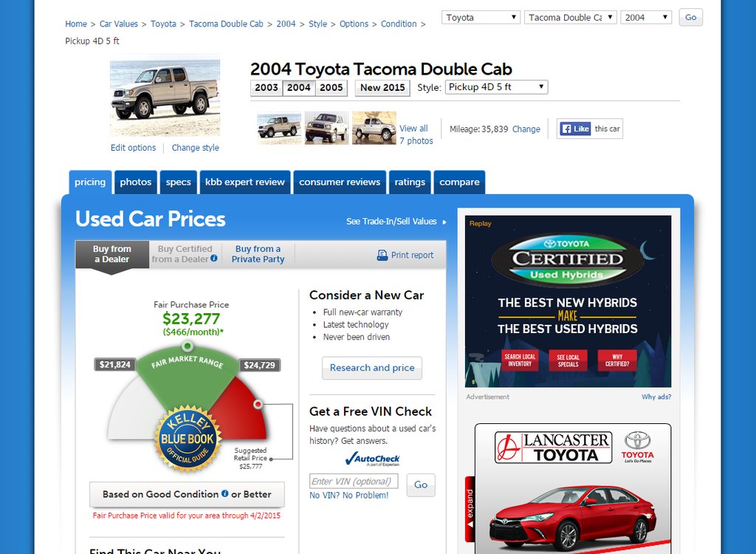Open the ratings tab

coord(410,182)
